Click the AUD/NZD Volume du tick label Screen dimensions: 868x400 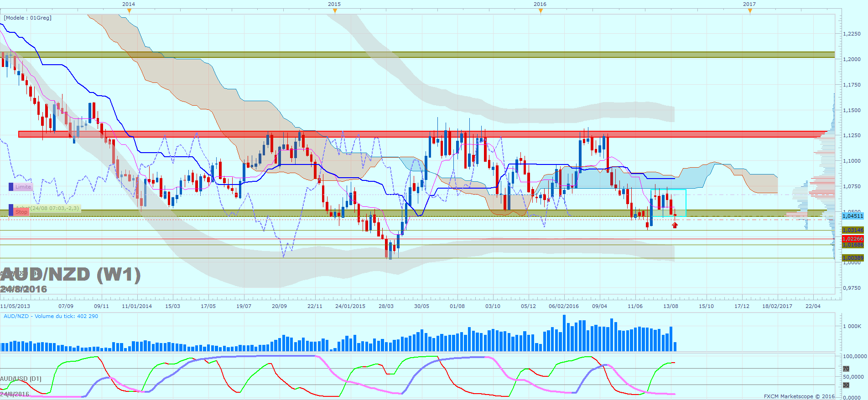pos(51,316)
